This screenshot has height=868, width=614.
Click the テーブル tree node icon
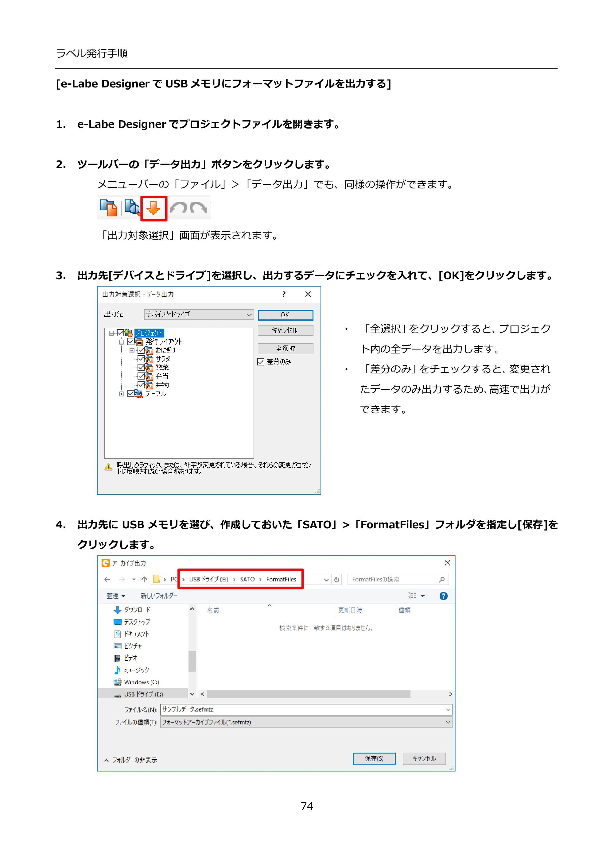point(139,394)
